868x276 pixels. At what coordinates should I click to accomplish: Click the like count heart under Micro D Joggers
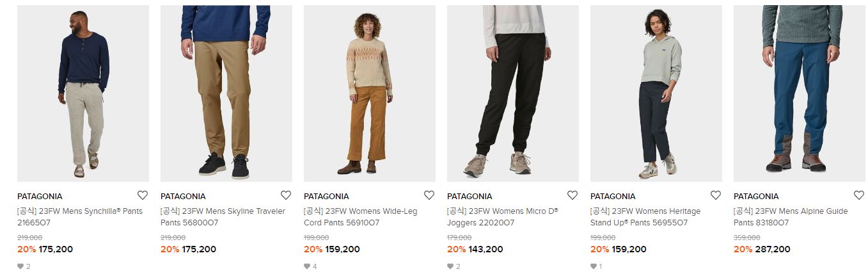[450, 266]
